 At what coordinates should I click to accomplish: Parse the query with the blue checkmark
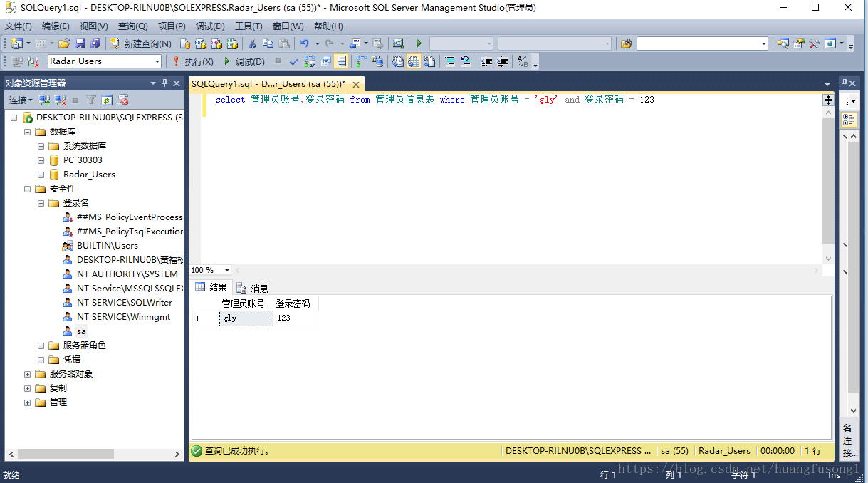point(293,61)
